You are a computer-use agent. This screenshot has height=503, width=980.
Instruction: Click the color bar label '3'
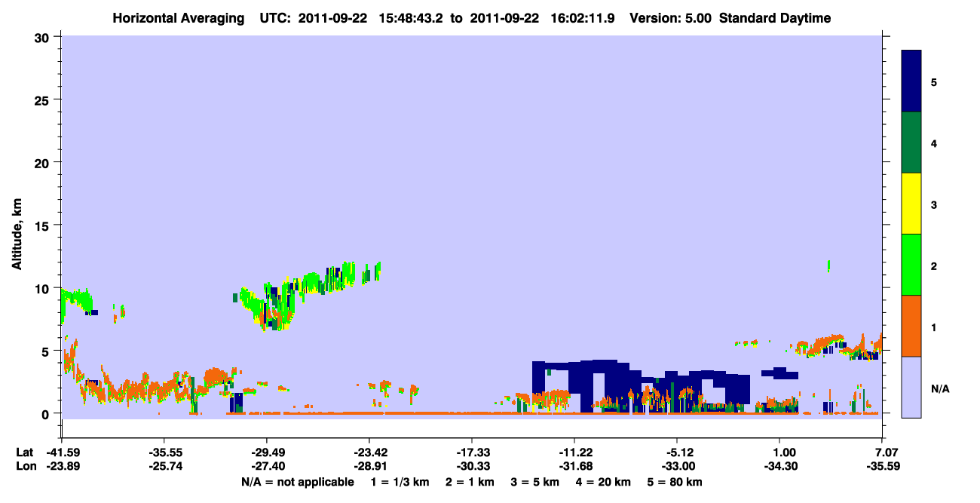[934, 204]
